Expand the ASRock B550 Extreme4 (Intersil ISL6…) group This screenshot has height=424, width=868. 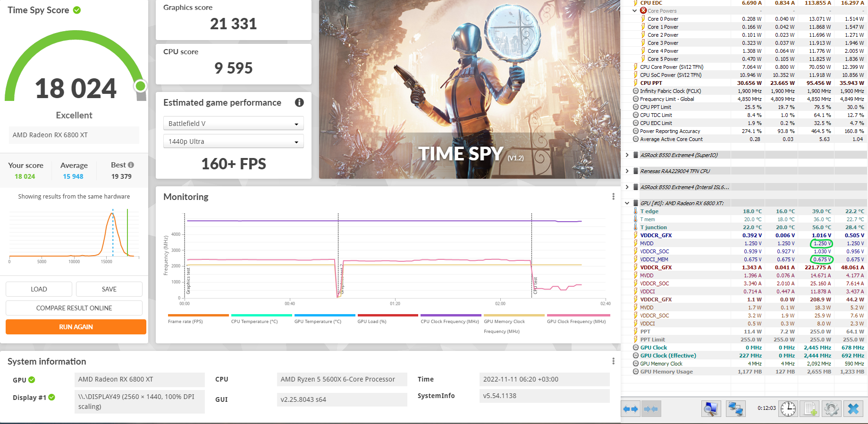pos(627,187)
